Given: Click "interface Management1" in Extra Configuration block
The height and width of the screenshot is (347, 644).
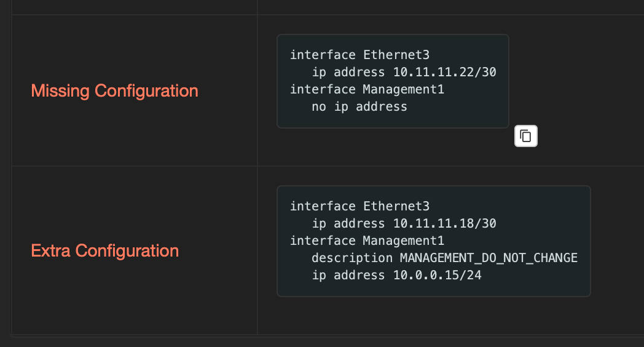Looking at the screenshot, I should point(367,241).
